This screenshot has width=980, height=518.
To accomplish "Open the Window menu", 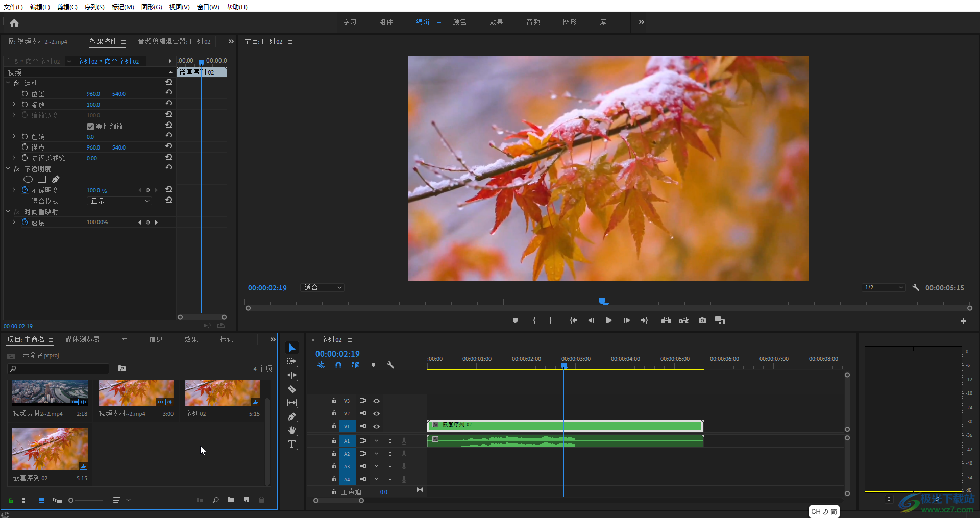I will tap(208, 7).
